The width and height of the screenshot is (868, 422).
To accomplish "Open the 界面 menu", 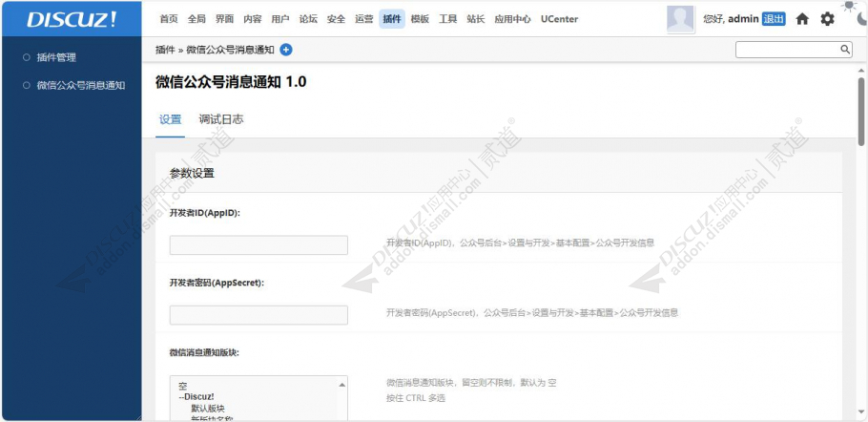I will click(x=224, y=19).
